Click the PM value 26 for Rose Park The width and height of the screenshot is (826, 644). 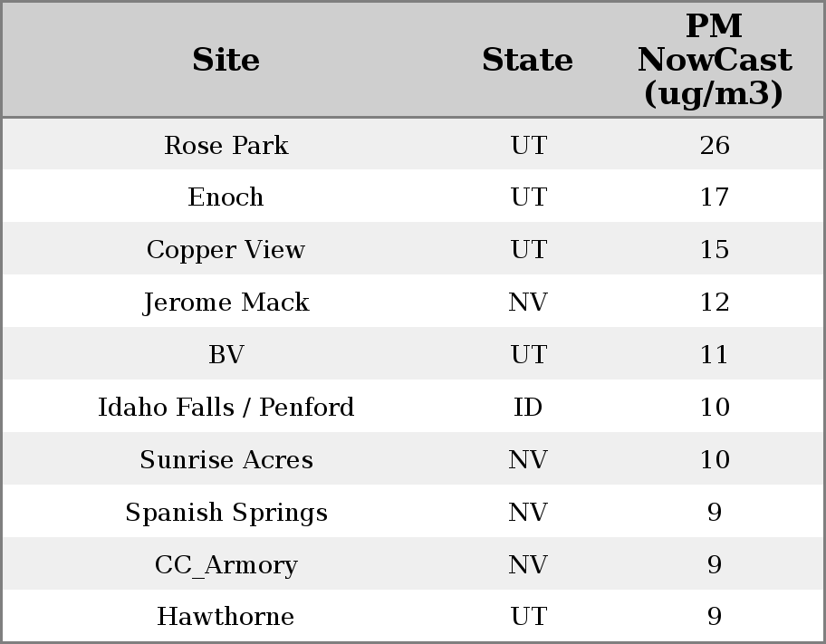[x=714, y=145]
